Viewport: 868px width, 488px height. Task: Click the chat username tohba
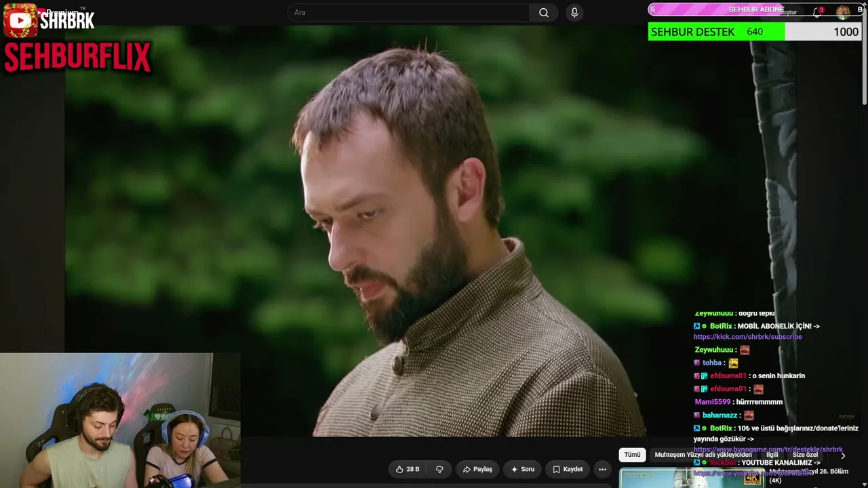click(712, 363)
